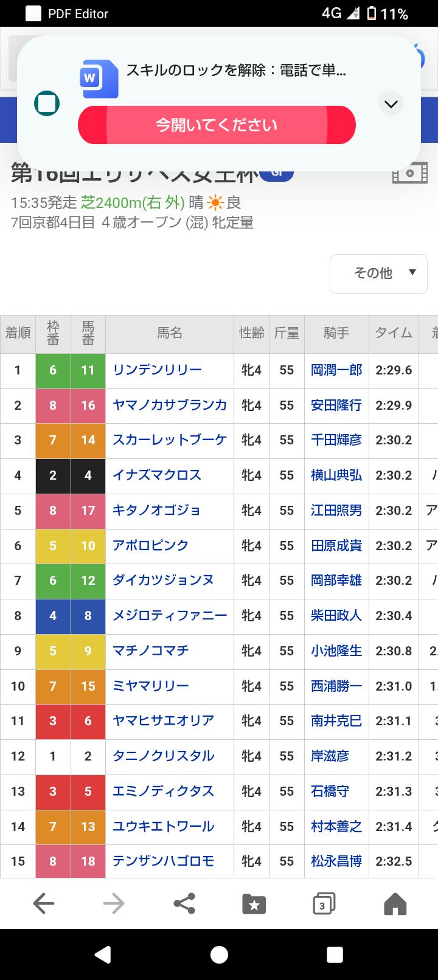The width and height of the screenshot is (438, 980).
Task: Play the race video icon
Action: (409, 173)
